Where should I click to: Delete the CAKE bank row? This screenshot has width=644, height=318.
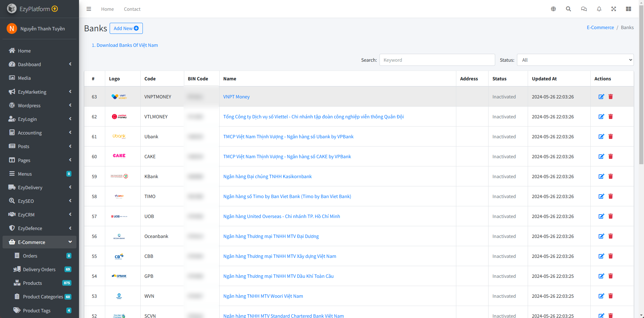click(x=611, y=157)
